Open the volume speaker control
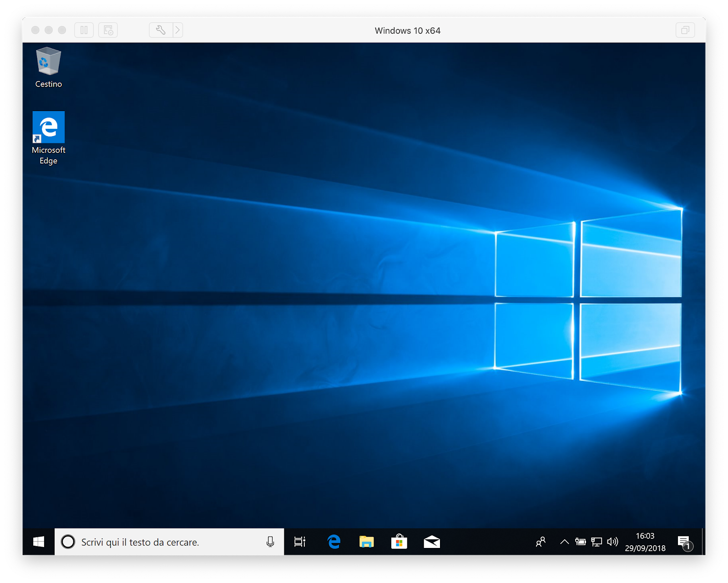Viewport: 728px width, 583px height. tap(612, 542)
